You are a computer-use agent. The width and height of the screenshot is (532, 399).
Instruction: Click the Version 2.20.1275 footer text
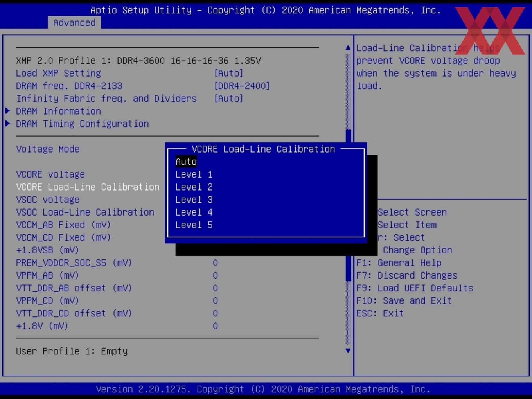click(263, 389)
